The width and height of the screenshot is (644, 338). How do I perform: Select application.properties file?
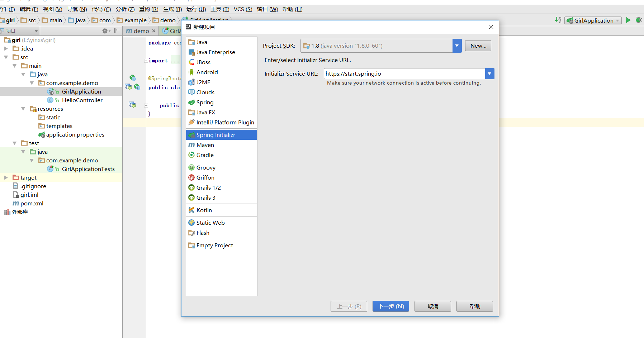point(75,135)
